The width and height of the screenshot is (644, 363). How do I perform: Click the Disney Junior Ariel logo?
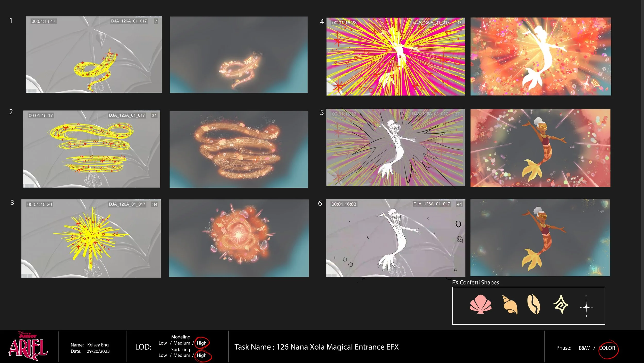click(28, 346)
